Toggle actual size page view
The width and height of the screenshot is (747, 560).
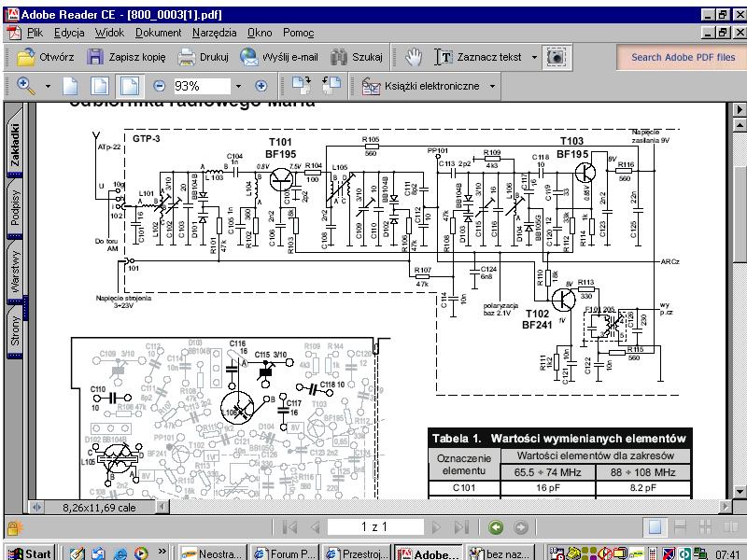pos(71,86)
